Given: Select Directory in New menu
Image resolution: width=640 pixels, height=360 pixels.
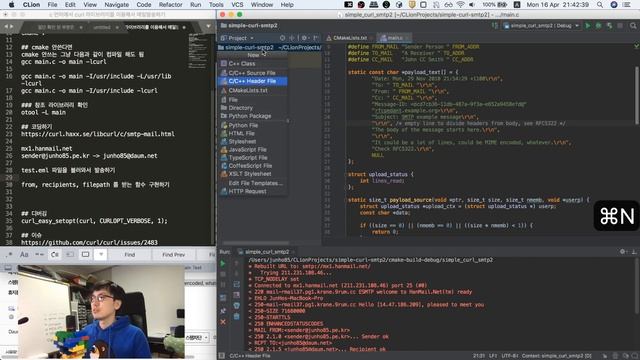Looking at the screenshot, I should click(253, 108).
